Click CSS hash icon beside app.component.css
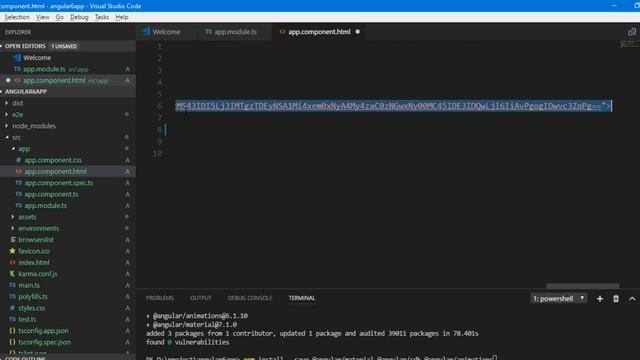 click(18, 160)
